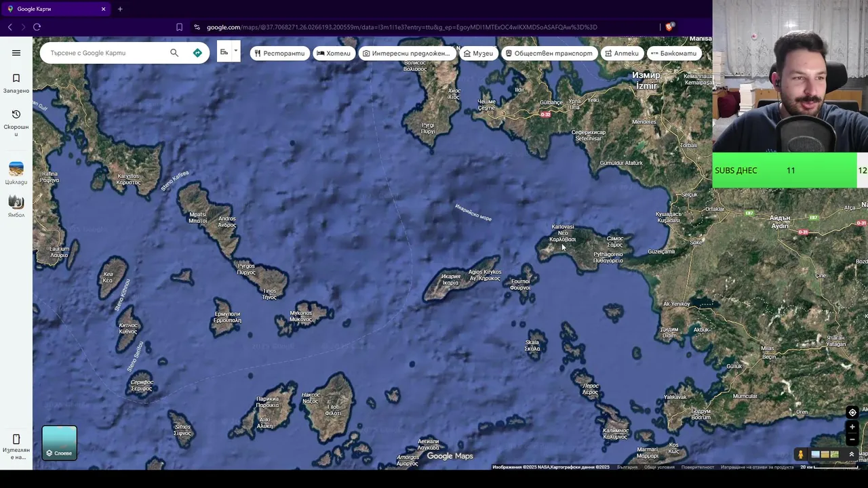868x488 pixels.
Task: Select the Ресторанти category chip
Action: click(x=279, y=53)
